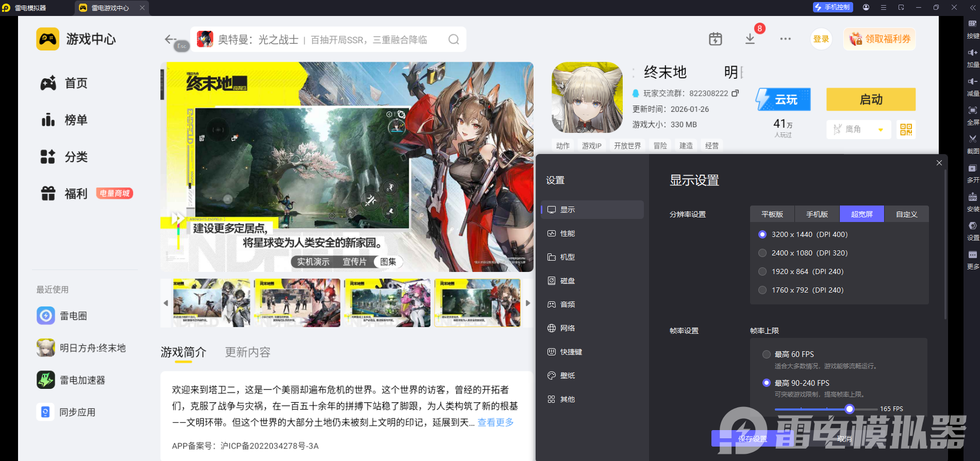Open 明日方舟:终末地 from recently used
980x461 pixels.
pos(81,348)
